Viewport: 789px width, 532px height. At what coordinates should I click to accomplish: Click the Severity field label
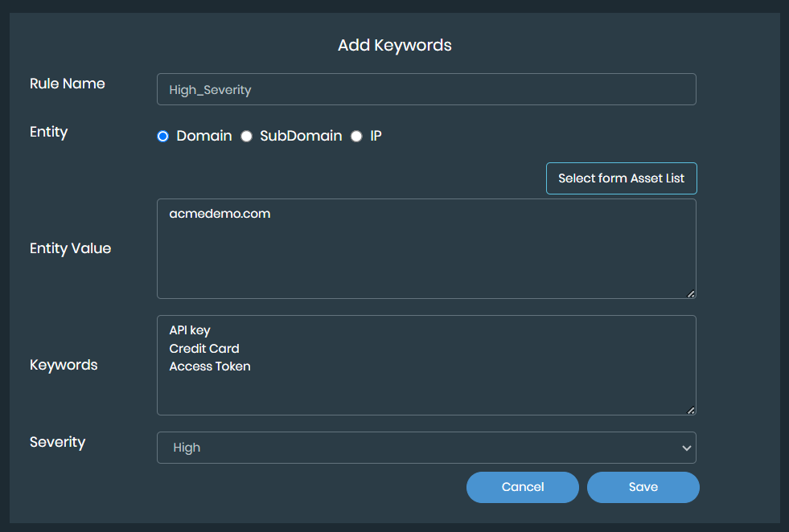pyautogui.click(x=57, y=442)
